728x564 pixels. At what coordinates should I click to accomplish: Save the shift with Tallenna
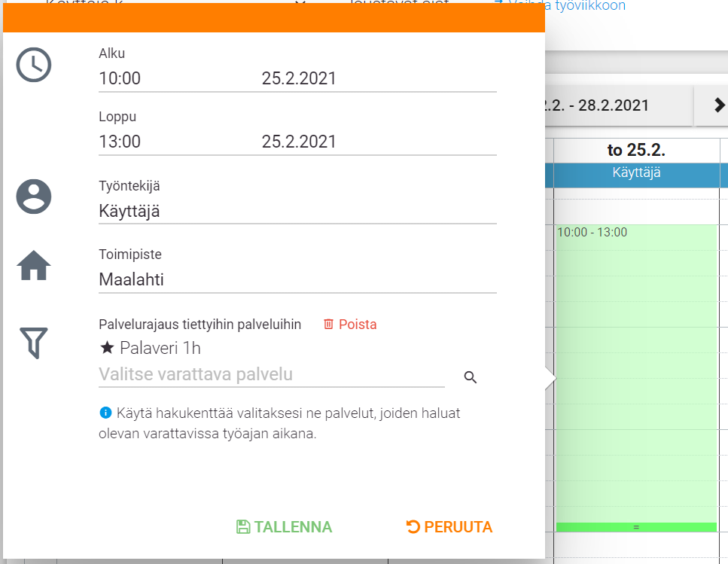(284, 527)
